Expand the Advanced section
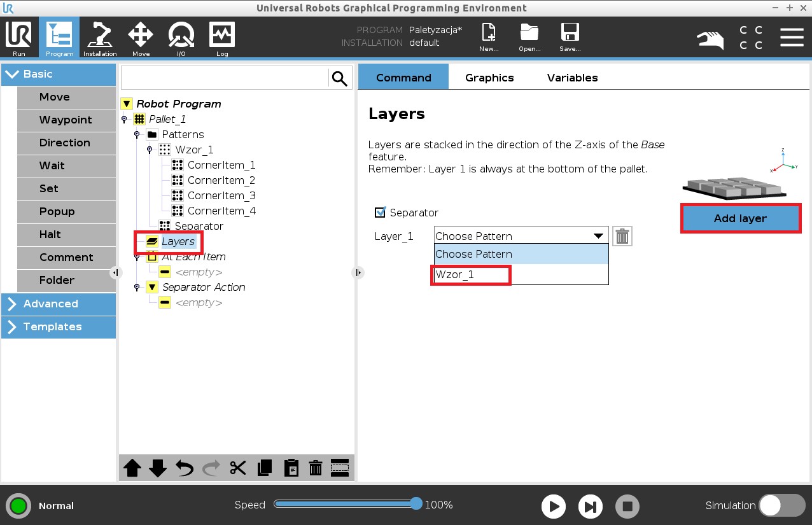Viewport: 812px width, 525px height. pyautogui.click(x=59, y=304)
